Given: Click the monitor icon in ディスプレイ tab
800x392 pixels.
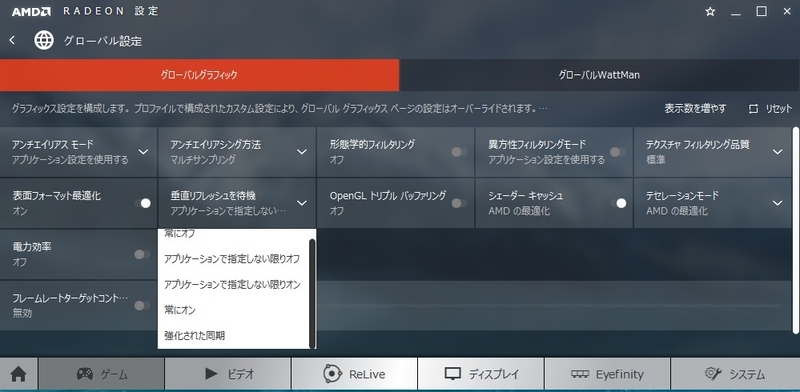Looking at the screenshot, I should (x=453, y=374).
